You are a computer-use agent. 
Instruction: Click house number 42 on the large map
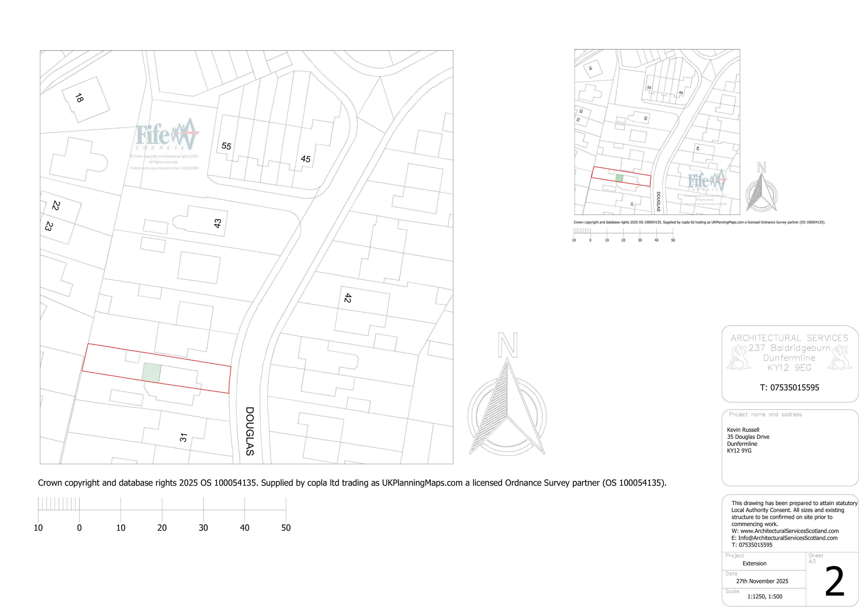(348, 298)
